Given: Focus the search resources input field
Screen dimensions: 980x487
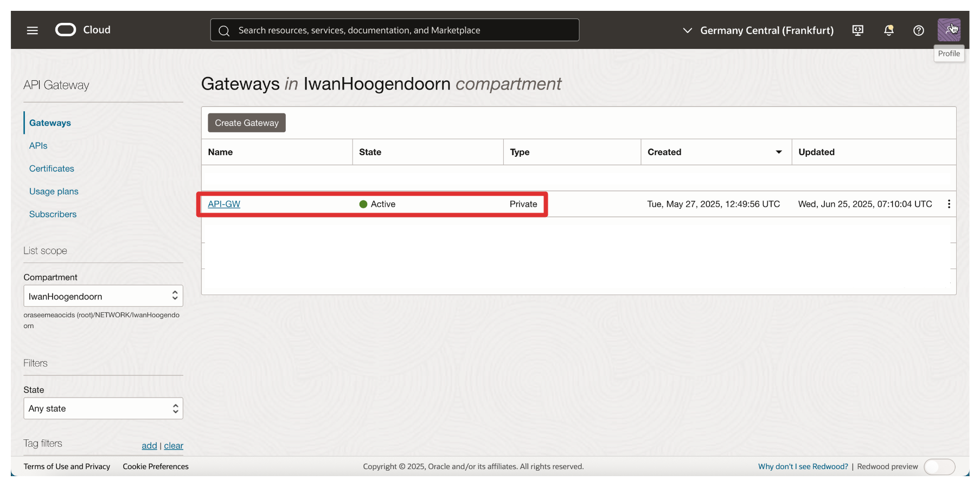Looking at the screenshot, I should (401, 30).
